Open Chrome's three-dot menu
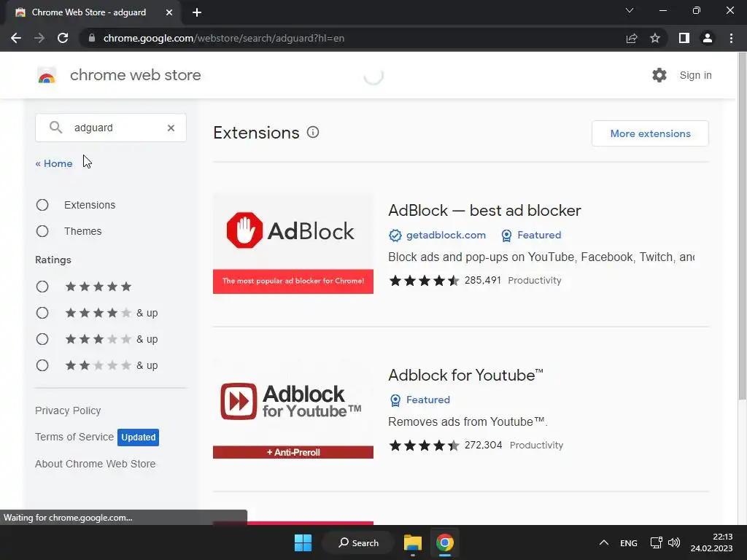The height and width of the screenshot is (560, 747). pyautogui.click(x=731, y=38)
